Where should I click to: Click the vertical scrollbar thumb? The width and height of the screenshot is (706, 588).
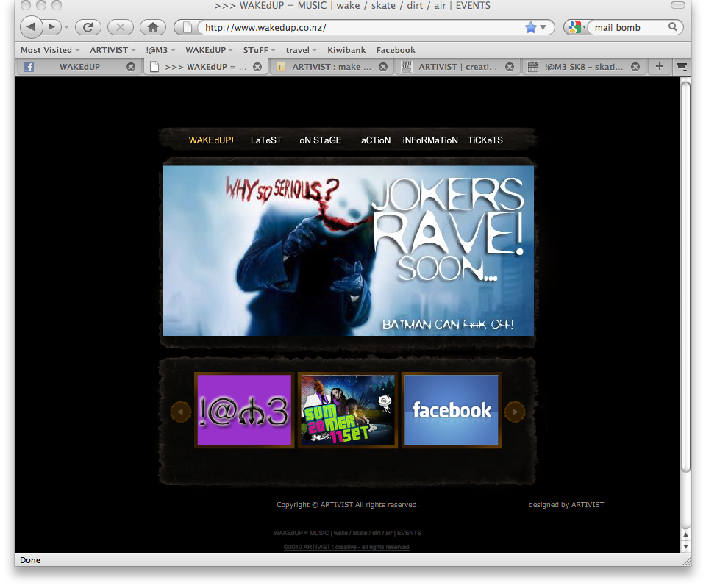click(x=685, y=276)
